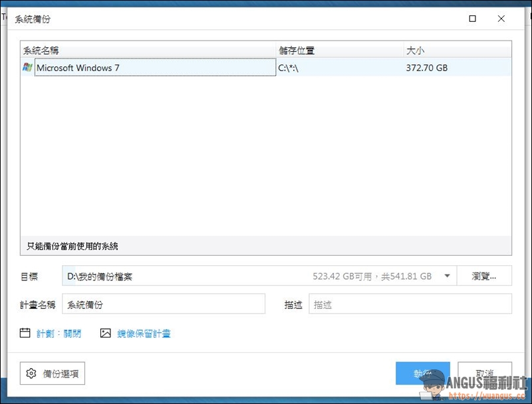Screen dimensions: 532x404
Task: Click into the 描述 description field
Action: [x=410, y=304]
